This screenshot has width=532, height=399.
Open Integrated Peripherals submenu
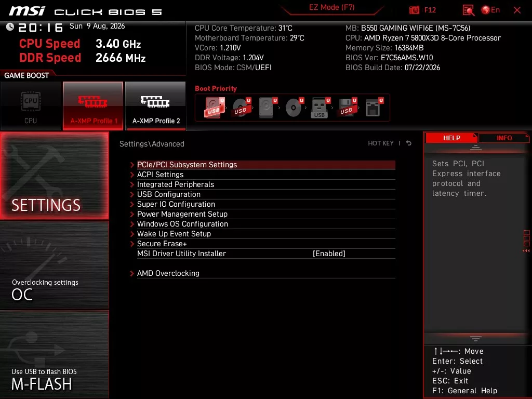266,184
